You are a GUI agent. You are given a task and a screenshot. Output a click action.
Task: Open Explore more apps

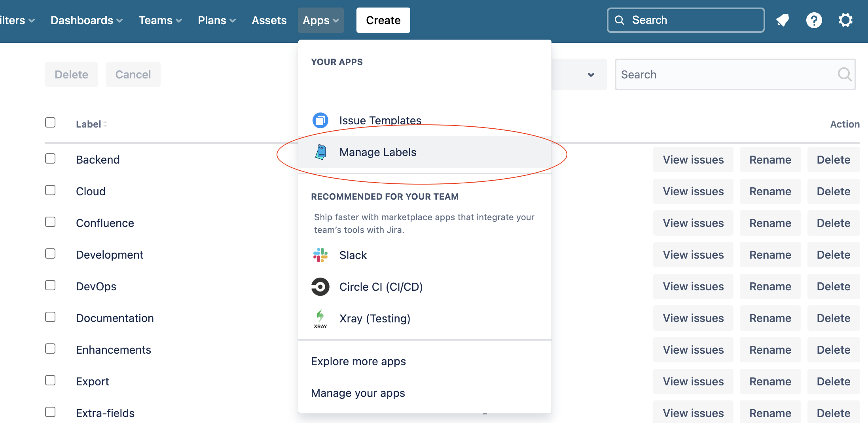pos(425,361)
